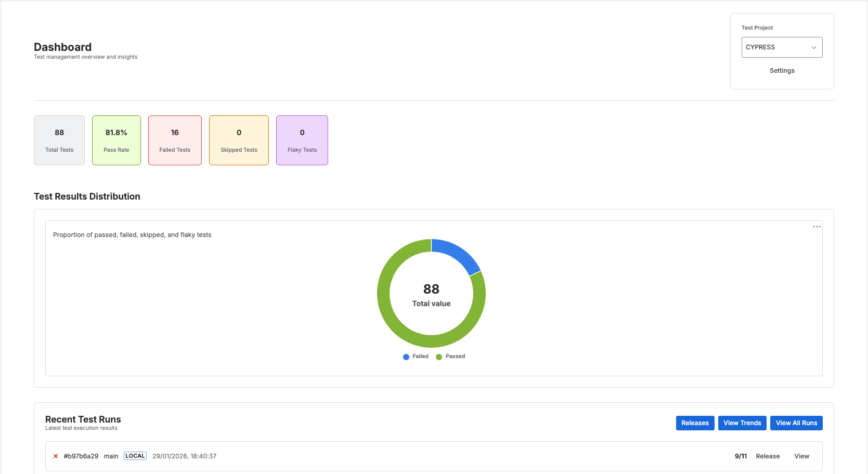The image size is (868, 474).
Task: Open the Test Project dropdown showing CYPRESS
Action: (x=782, y=47)
